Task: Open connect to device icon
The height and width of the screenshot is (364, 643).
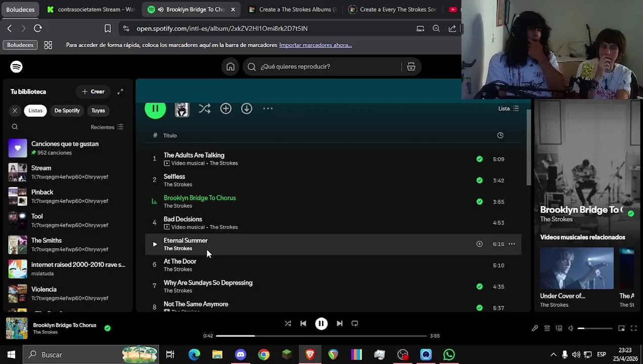Action: (x=559, y=329)
